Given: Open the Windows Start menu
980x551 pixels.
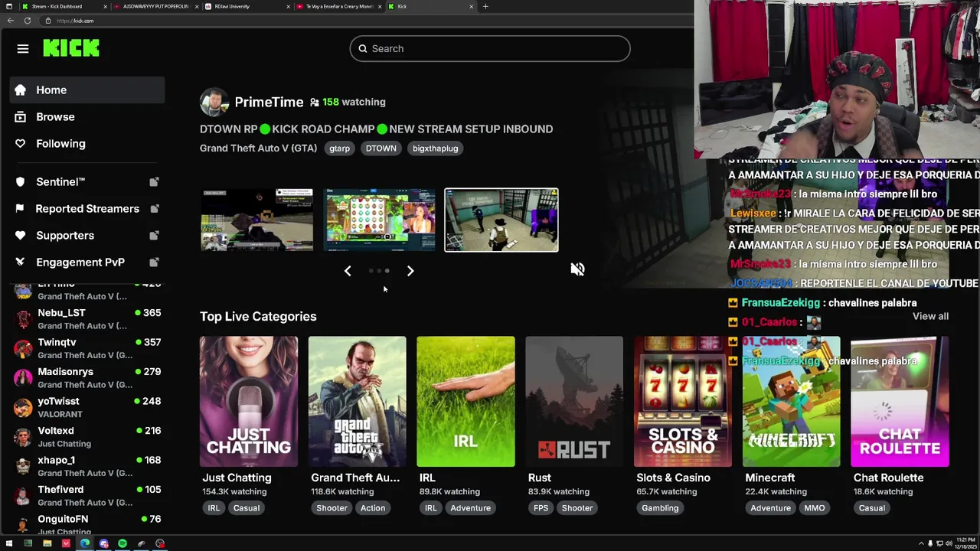Looking at the screenshot, I should [9, 543].
